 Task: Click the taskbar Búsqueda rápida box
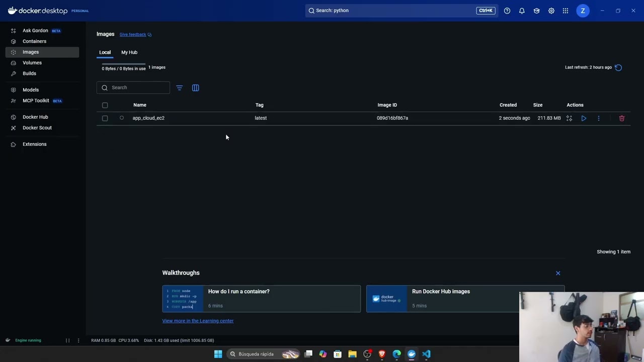point(264,354)
